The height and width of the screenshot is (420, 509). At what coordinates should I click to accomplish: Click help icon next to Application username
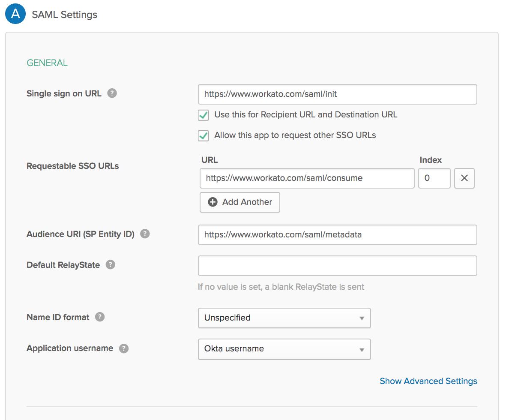click(124, 348)
